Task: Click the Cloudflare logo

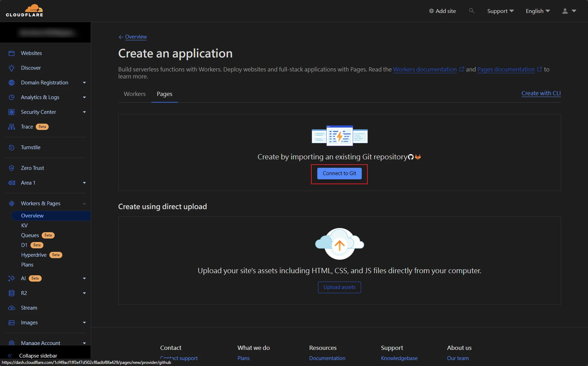Action: 25,11
